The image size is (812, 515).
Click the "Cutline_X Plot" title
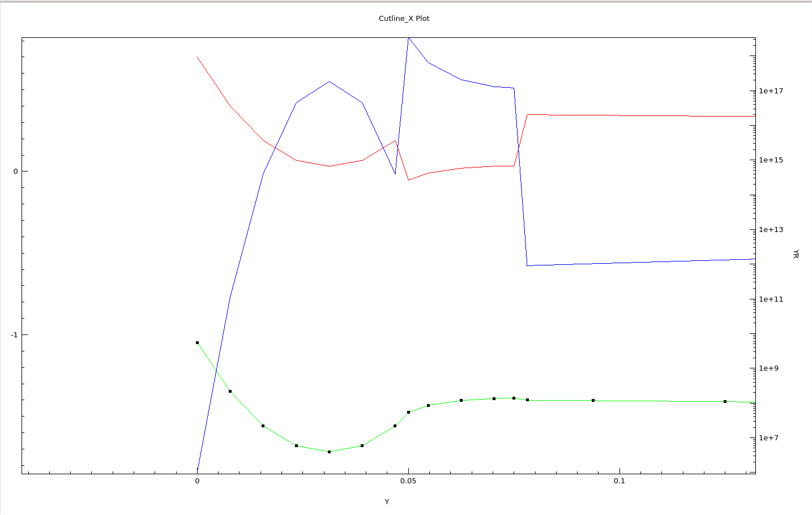(404, 19)
